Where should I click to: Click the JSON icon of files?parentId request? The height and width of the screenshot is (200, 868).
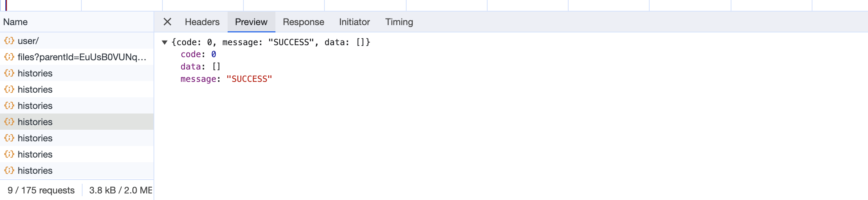[9, 57]
